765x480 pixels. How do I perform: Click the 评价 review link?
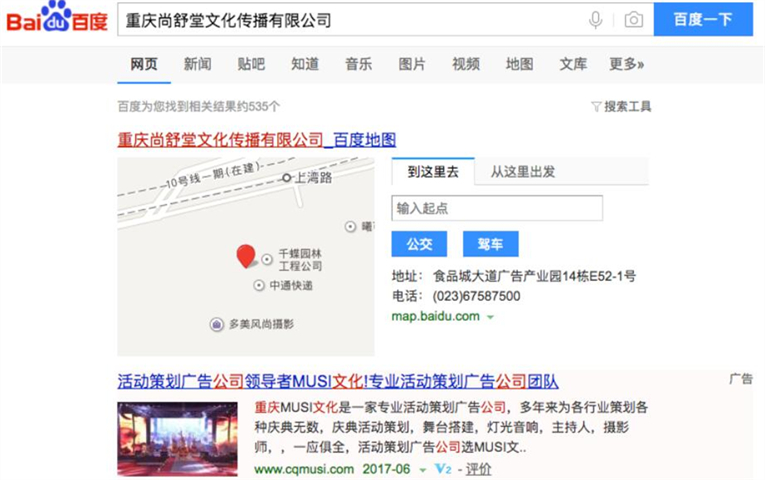(x=478, y=469)
